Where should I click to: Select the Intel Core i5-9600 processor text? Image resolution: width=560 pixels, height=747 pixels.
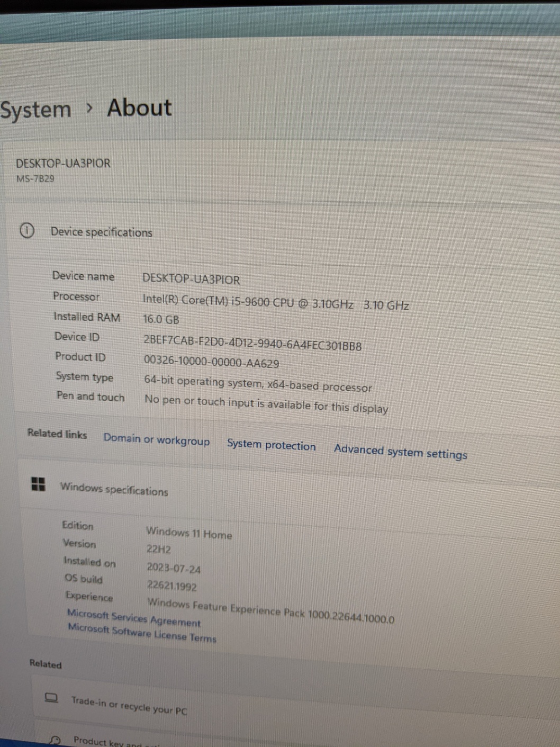(276, 302)
